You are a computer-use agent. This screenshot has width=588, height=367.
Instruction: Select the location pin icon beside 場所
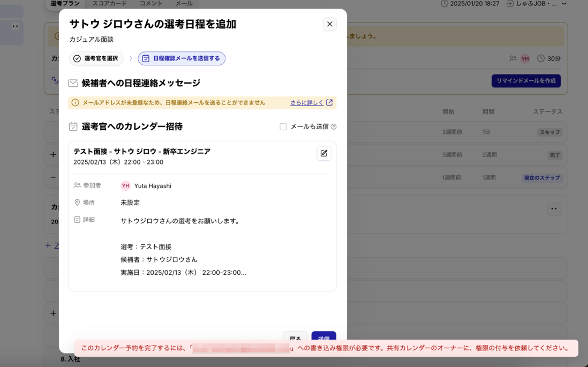point(76,203)
